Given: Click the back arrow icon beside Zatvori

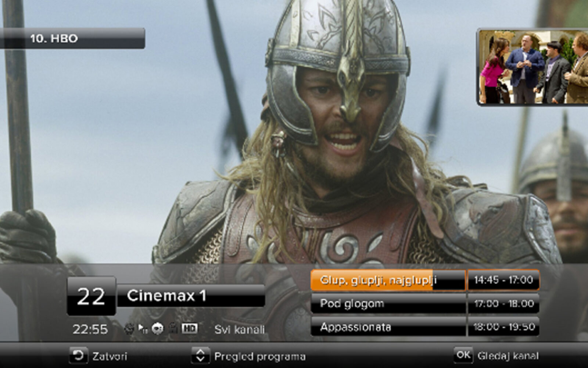Looking at the screenshot, I should click(x=78, y=355).
